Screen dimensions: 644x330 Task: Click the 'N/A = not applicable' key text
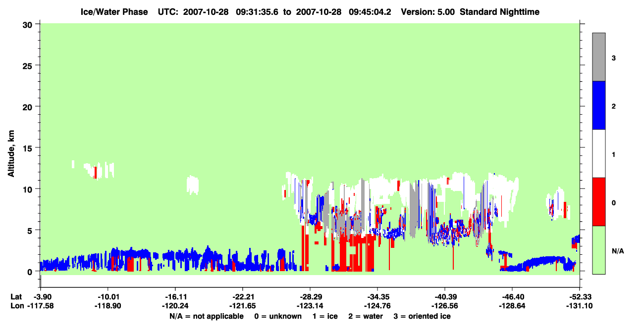206,316
